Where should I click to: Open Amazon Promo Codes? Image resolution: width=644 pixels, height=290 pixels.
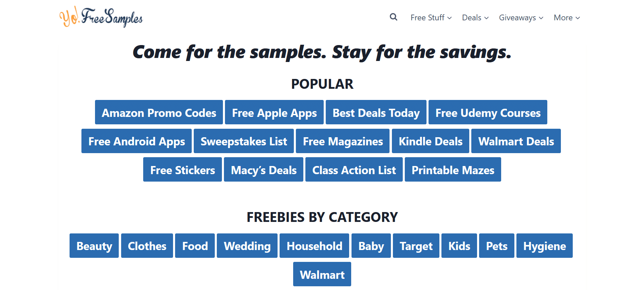(159, 112)
